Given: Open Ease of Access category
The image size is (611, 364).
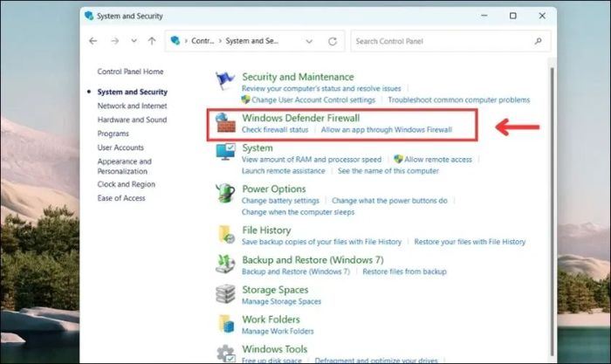Looking at the screenshot, I should 121,198.
